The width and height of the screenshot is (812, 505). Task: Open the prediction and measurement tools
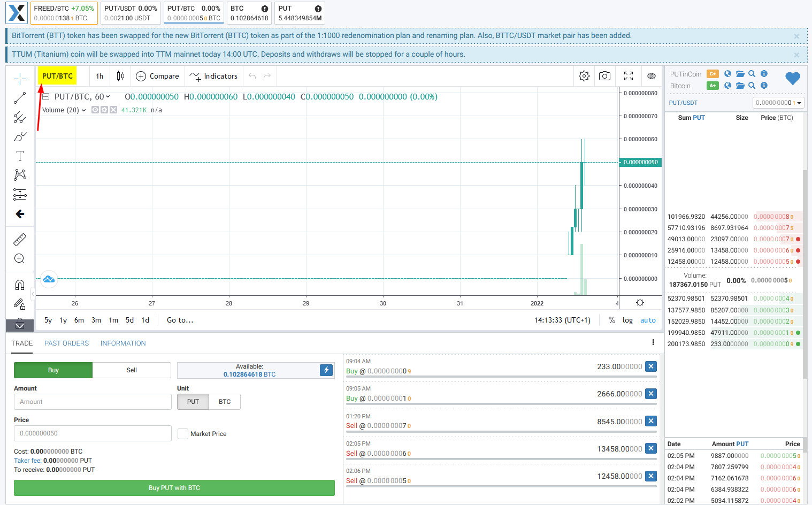(x=20, y=194)
